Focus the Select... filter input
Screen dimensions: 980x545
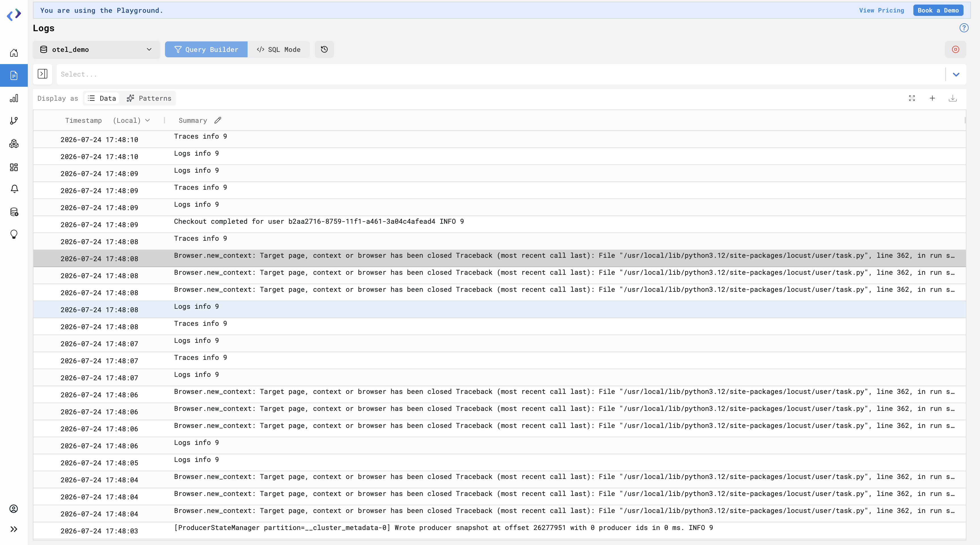click(x=501, y=74)
